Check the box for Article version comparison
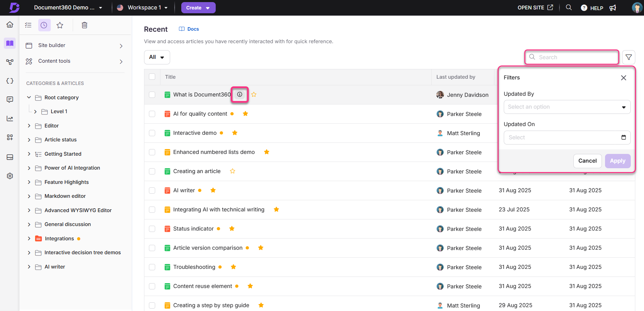 click(x=152, y=248)
